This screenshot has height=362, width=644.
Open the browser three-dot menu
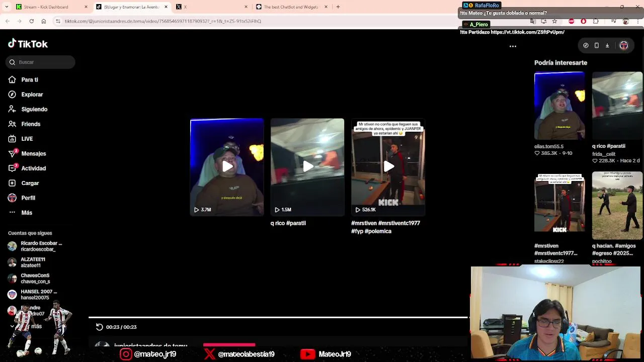point(638,21)
